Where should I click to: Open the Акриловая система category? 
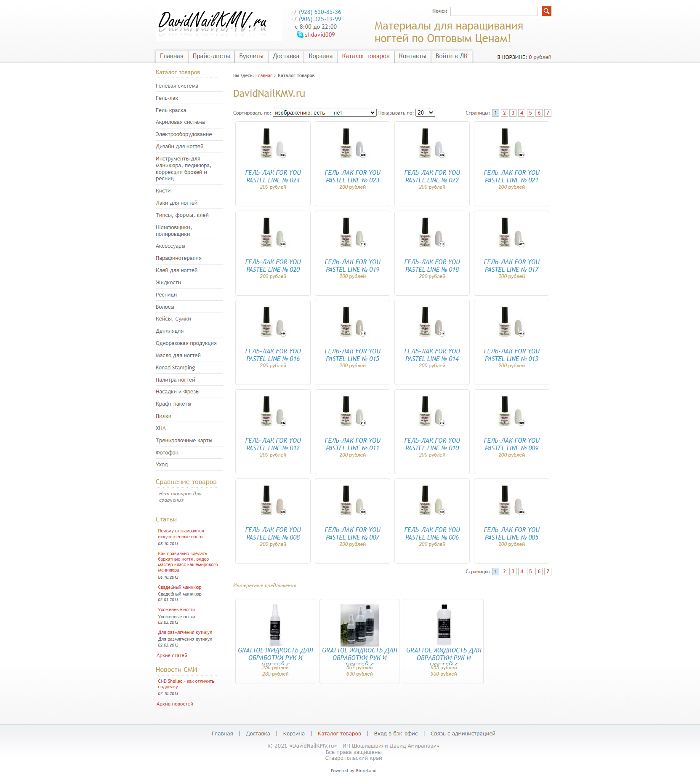[x=180, y=122]
